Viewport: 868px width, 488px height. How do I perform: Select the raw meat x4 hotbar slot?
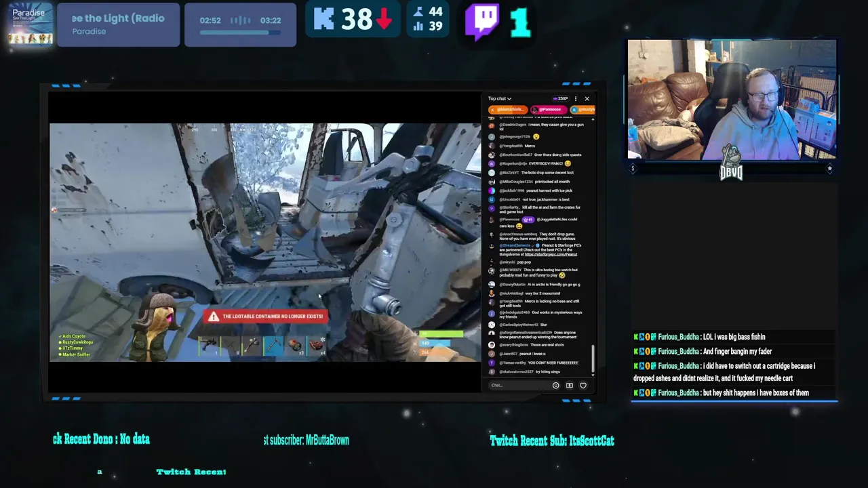(x=316, y=346)
